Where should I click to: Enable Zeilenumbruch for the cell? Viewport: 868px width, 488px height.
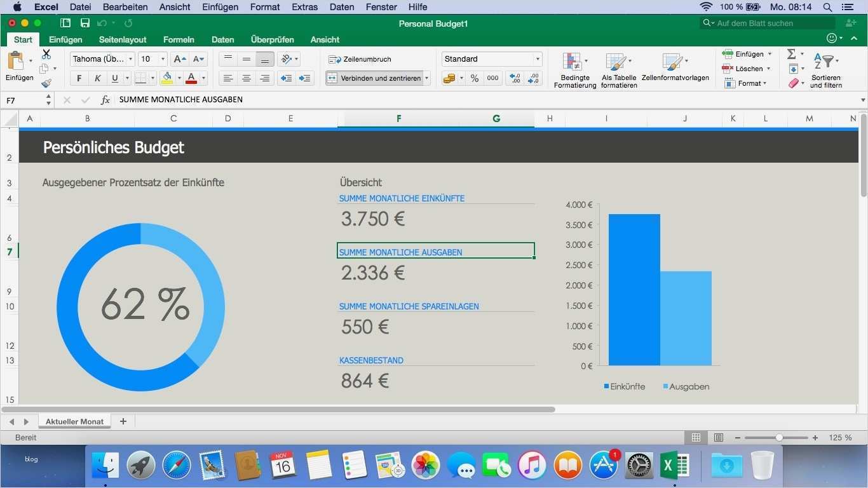point(361,58)
